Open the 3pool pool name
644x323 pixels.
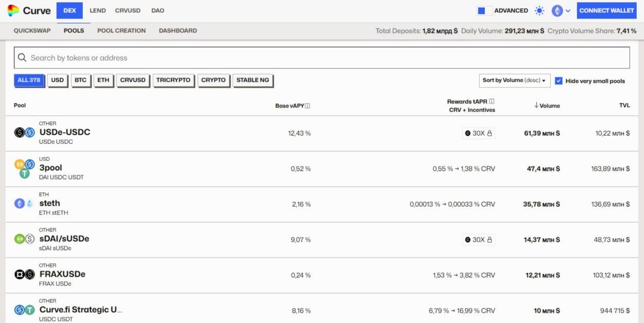point(50,168)
